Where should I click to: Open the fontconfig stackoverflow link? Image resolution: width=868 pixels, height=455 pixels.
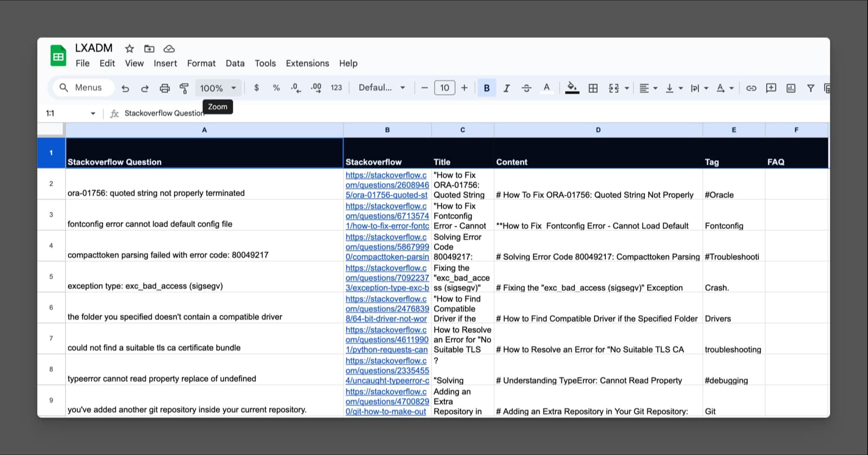(x=387, y=216)
